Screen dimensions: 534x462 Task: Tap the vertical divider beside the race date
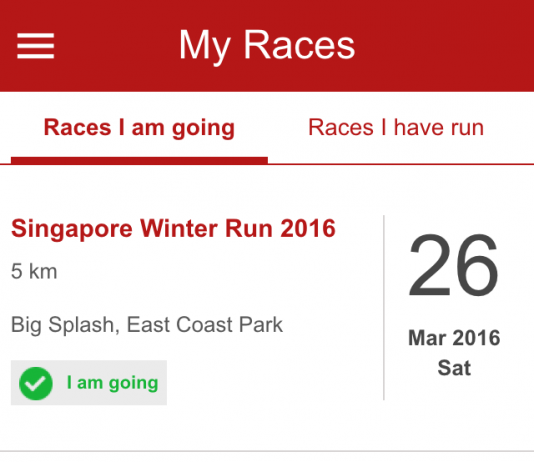(x=384, y=307)
